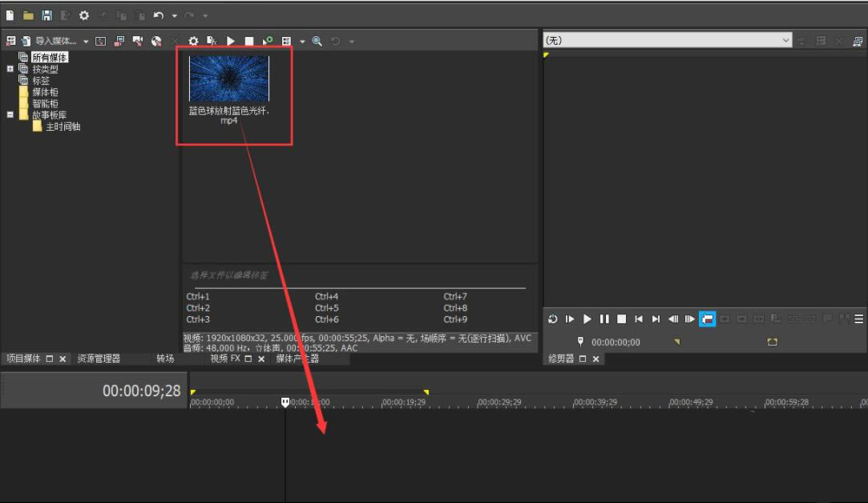Viewport: 868px width, 503px height.
Task: Open an existing project with the folder icon
Action: (28, 14)
